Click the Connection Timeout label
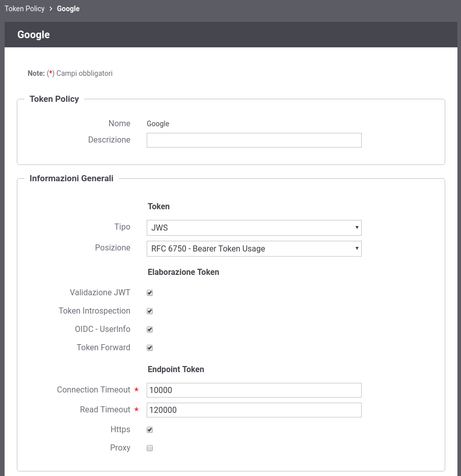Viewport: 461px width, 476px height. click(x=94, y=389)
